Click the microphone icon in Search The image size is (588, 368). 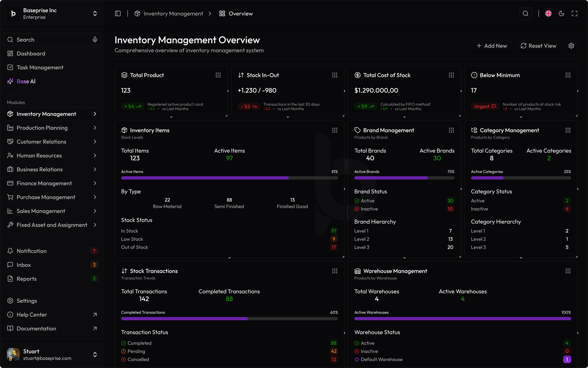[x=95, y=39]
